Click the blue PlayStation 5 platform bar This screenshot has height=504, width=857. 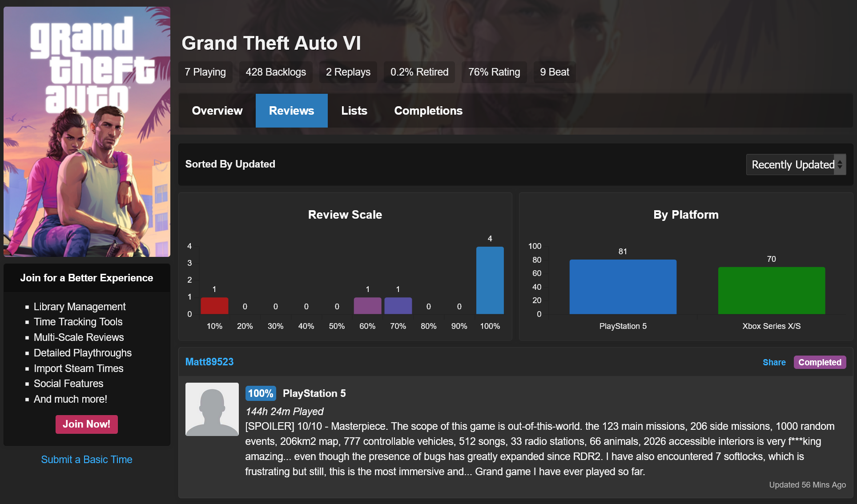tap(623, 287)
